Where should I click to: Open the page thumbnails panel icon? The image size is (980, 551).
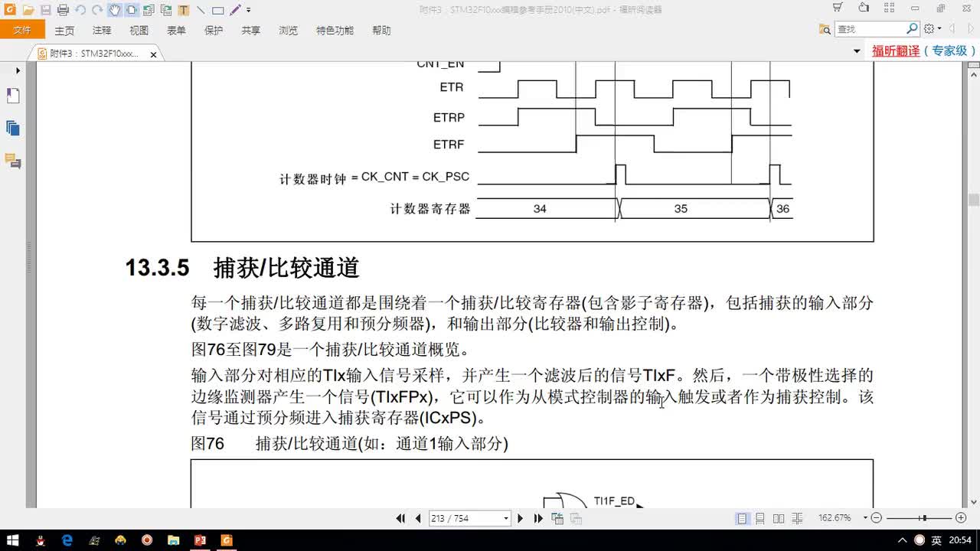(x=13, y=128)
